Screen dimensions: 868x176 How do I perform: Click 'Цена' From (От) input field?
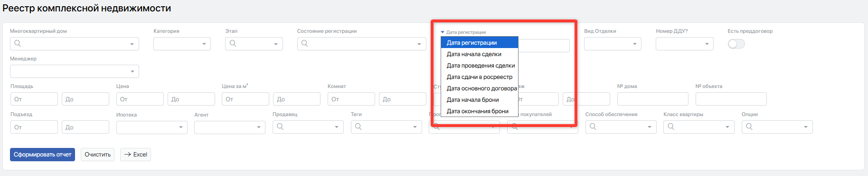click(x=140, y=99)
